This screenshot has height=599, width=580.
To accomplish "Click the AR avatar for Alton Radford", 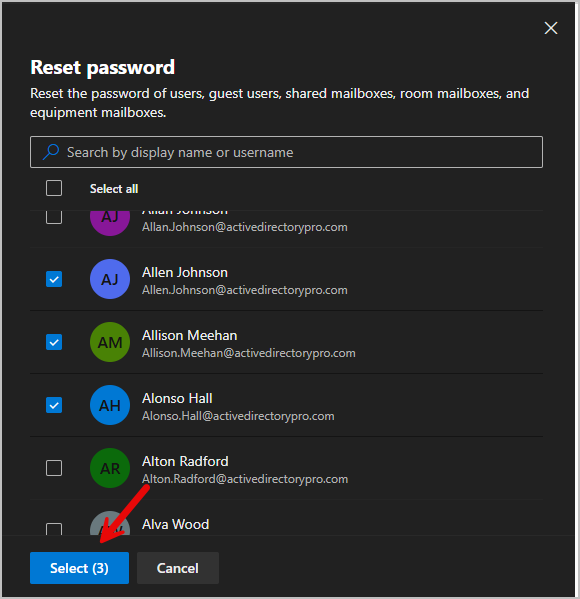I will [x=110, y=468].
